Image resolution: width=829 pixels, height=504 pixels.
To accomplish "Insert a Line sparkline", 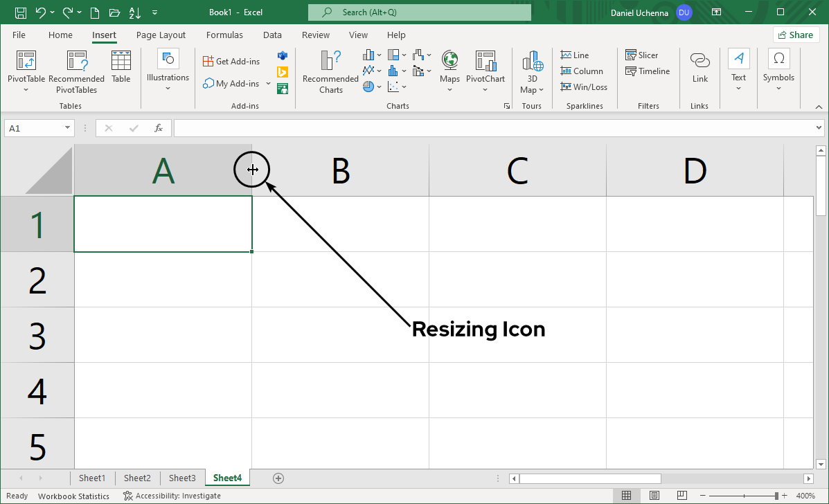I will [574, 55].
